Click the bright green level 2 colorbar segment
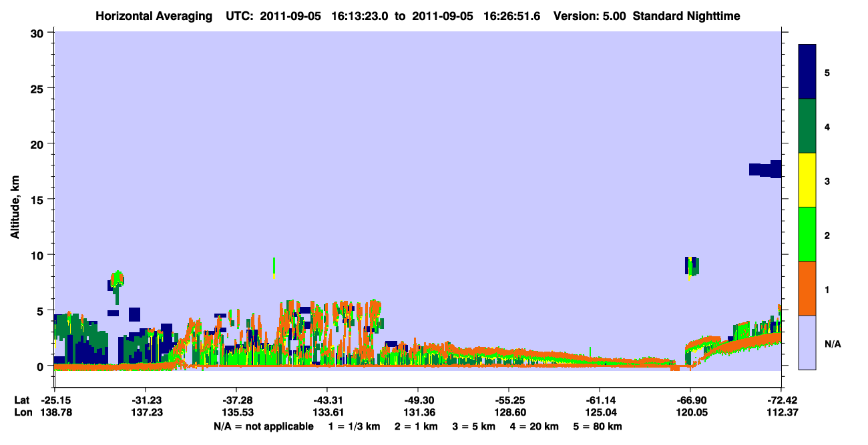Viewport: 868px width, 445px height. tap(807, 234)
